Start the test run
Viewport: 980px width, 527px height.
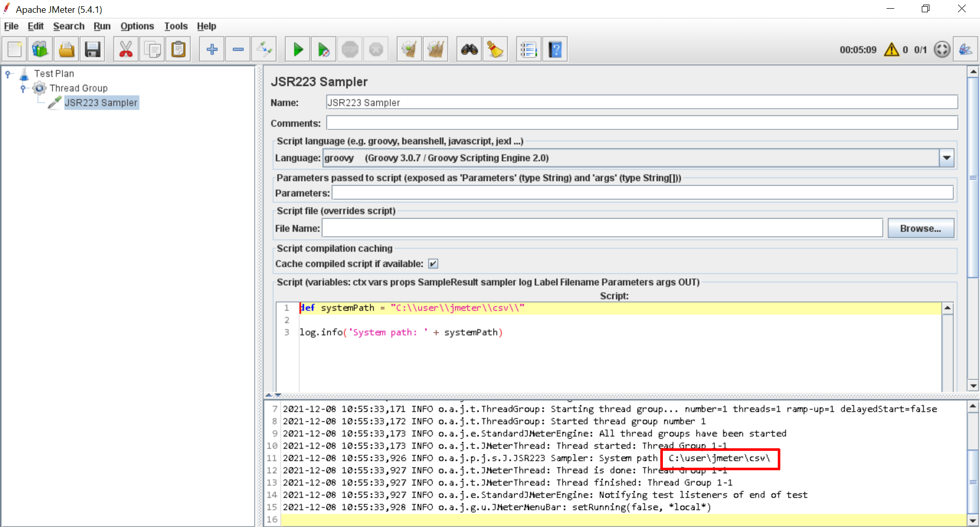tap(298, 49)
